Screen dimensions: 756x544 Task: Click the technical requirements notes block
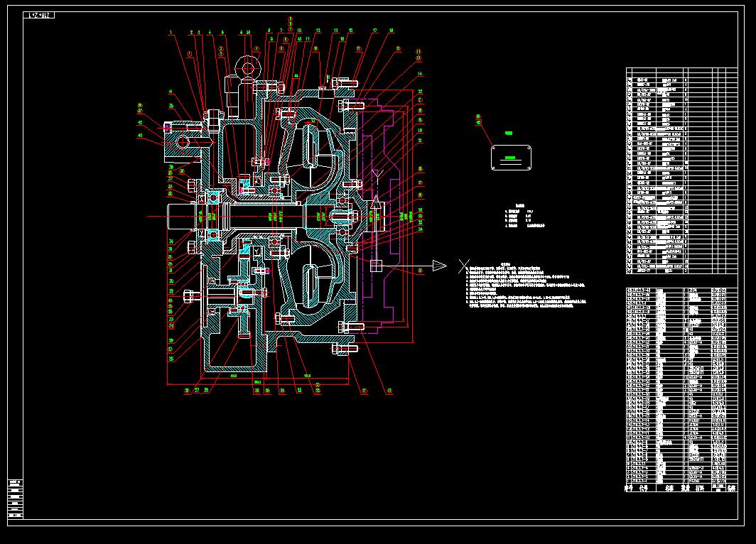point(526,285)
